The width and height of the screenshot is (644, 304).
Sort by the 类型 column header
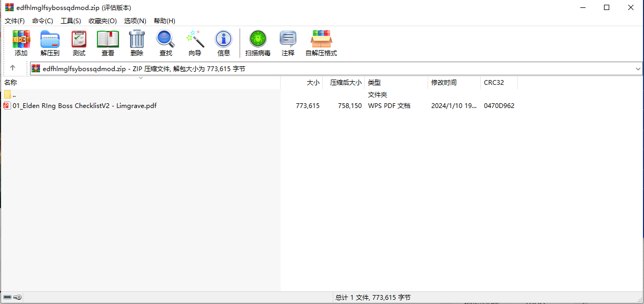click(397, 83)
